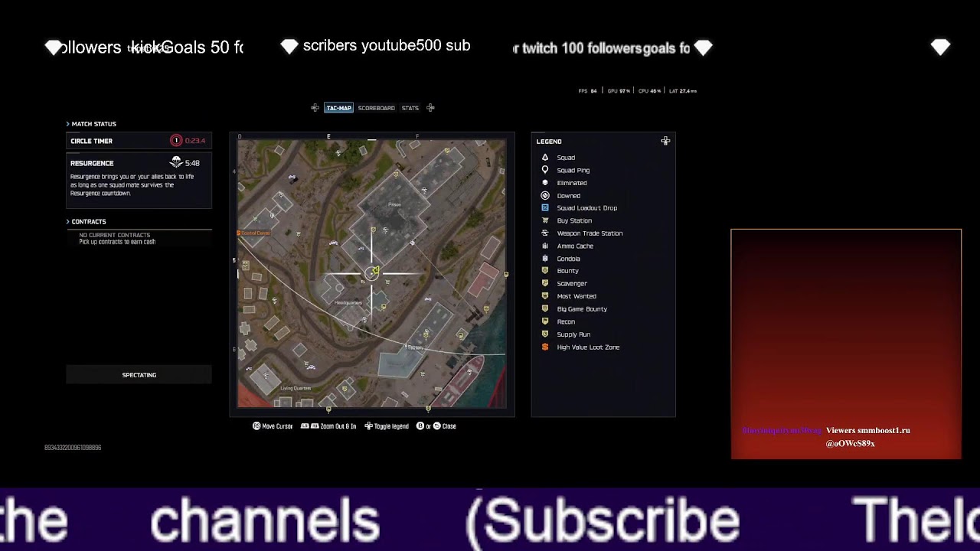Click the LAT 27.4 ms readout
Screen dimensions: 980x551
pos(683,91)
